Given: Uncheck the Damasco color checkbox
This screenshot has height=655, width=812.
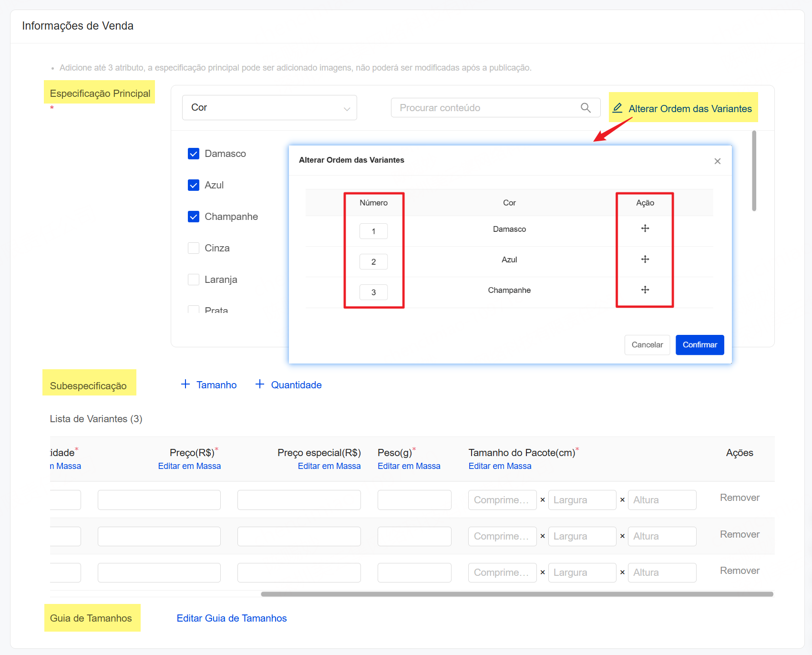Looking at the screenshot, I should tap(194, 154).
